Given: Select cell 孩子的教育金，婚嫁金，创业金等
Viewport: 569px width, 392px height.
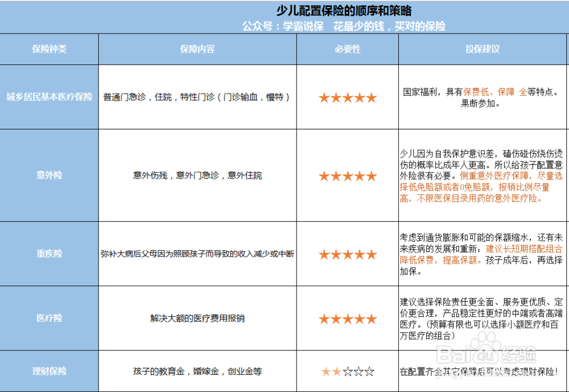Looking at the screenshot, I should [x=197, y=372].
